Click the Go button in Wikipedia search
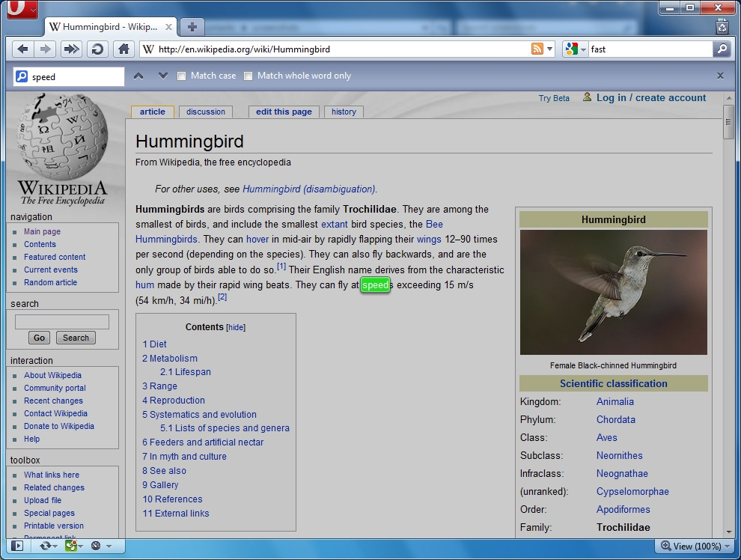Image resolution: width=741 pixels, height=560 pixels. [39, 338]
